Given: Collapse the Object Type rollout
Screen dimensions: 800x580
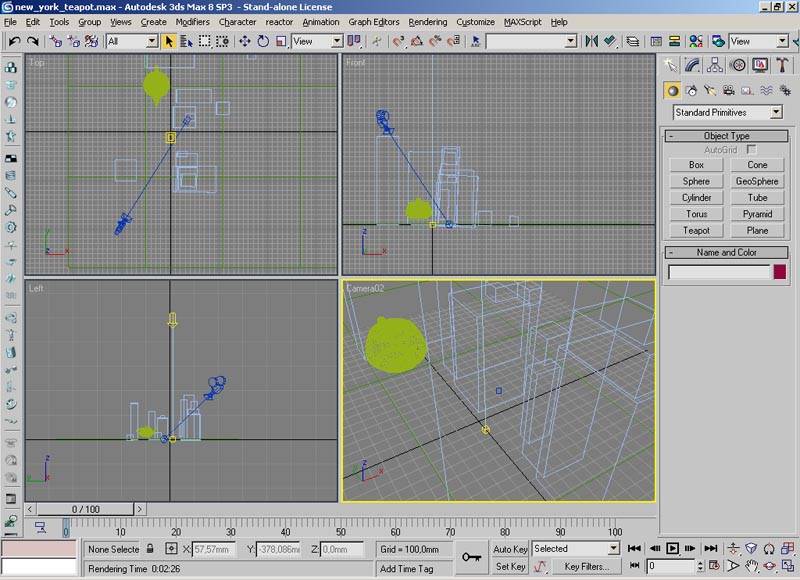Looking at the screenshot, I should click(x=726, y=136).
